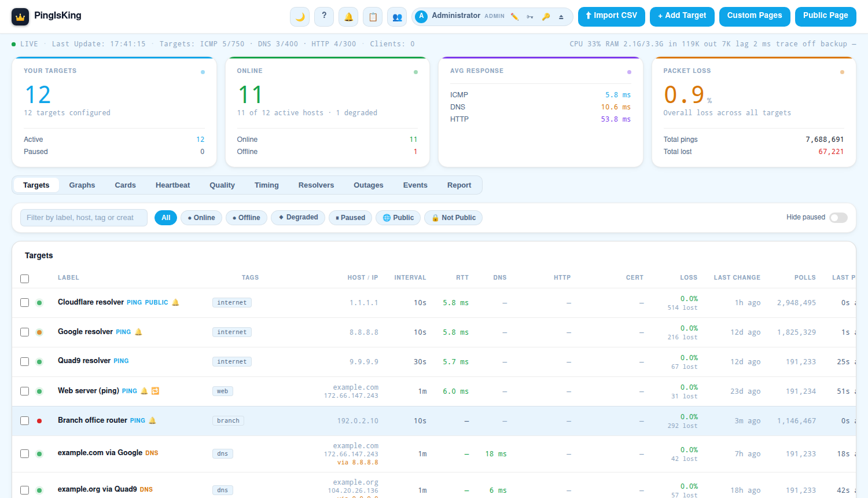Filter targets by Degraded
The image size is (868, 498).
(298, 218)
